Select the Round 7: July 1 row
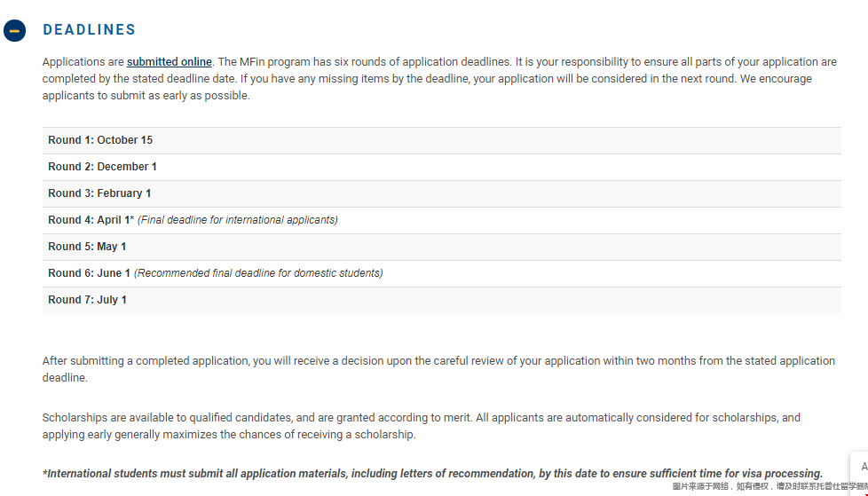Viewport: 868px width, 496px height. click(442, 300)
